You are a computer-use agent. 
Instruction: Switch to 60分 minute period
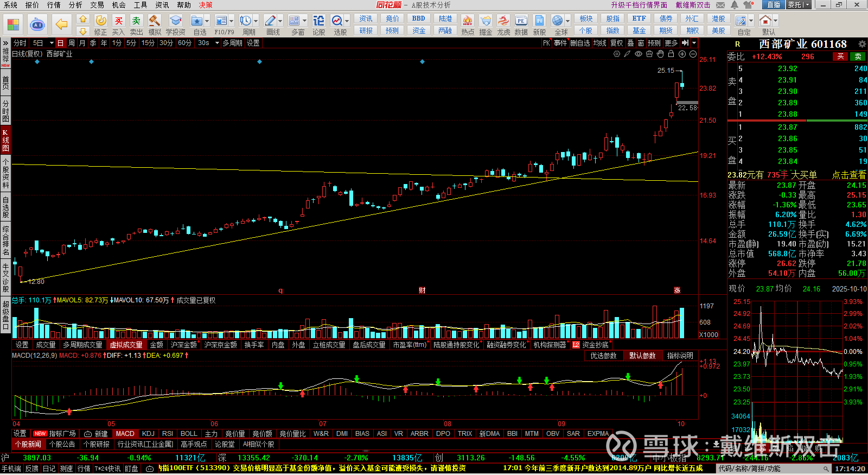(184, 43)
